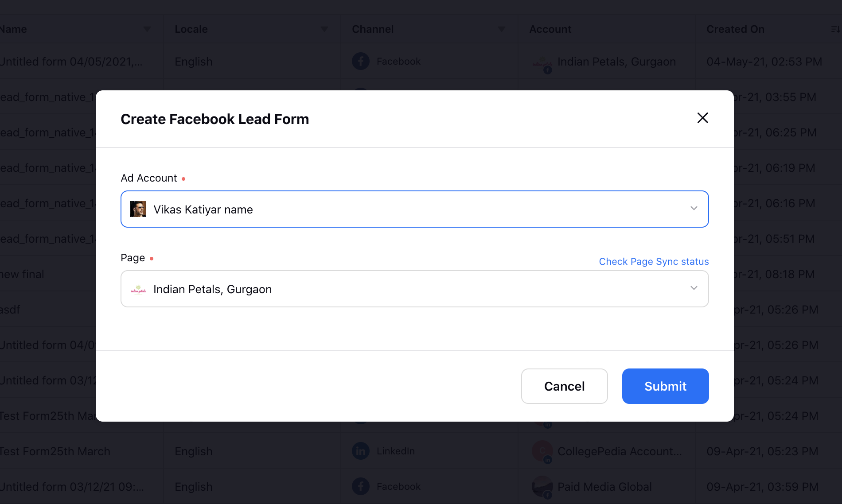Click '09-Apr-21, 05:23 PM' date cell
The image size is (842, 504).
click(762, 451)
